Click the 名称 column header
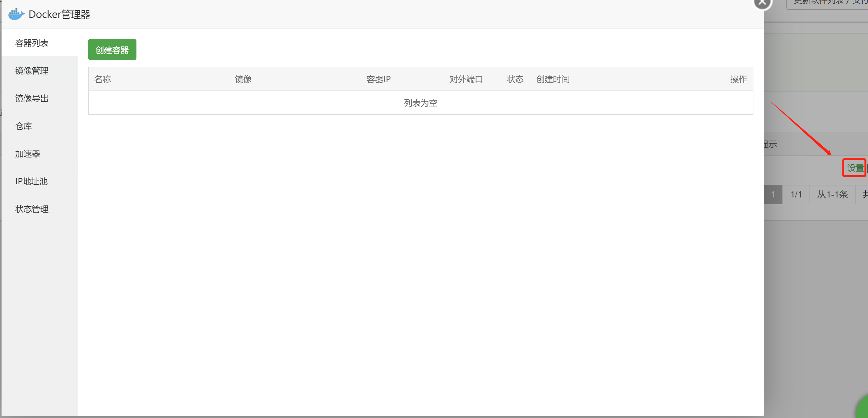Viewport: 868px width, 418px height. [103, 79]
